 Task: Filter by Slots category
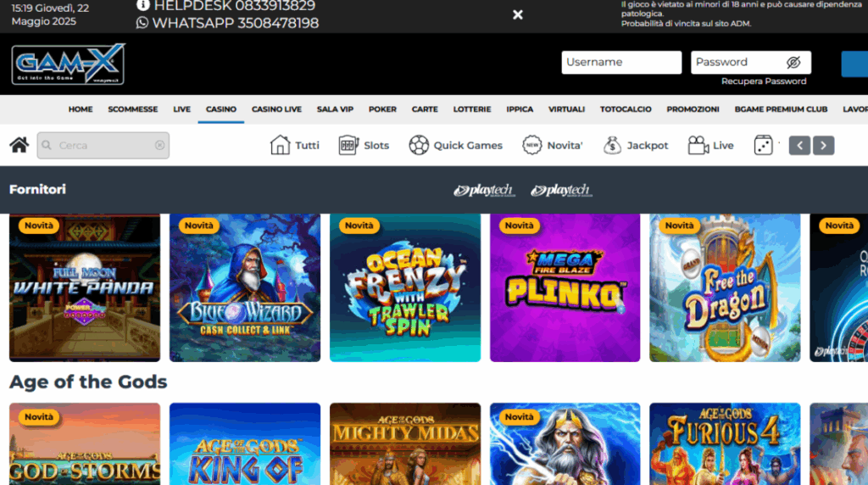click(364, 145)
